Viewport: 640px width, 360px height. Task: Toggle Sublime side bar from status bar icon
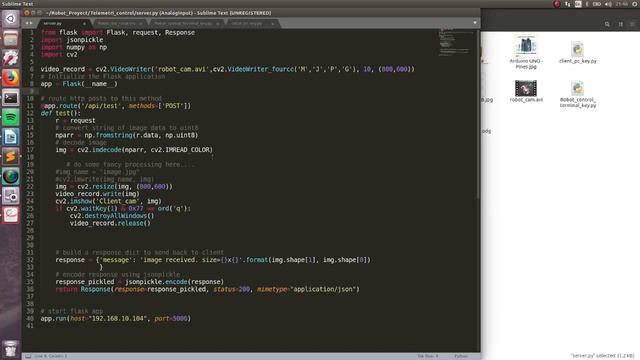click(28, 356)
